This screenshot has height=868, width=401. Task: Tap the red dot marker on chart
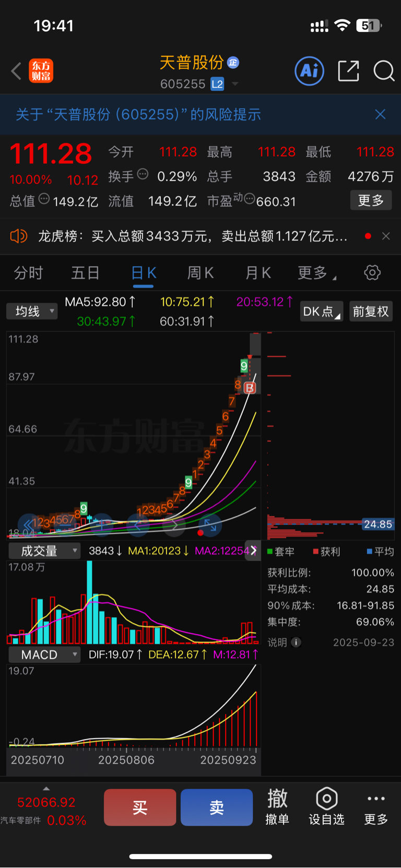click(200, 533)
